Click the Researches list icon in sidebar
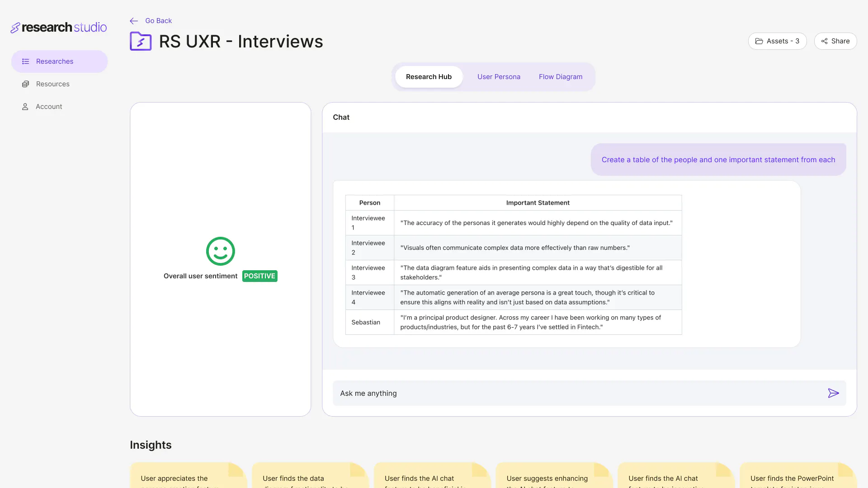Screen dimensions: 868x488 click(x=26, y=61)
